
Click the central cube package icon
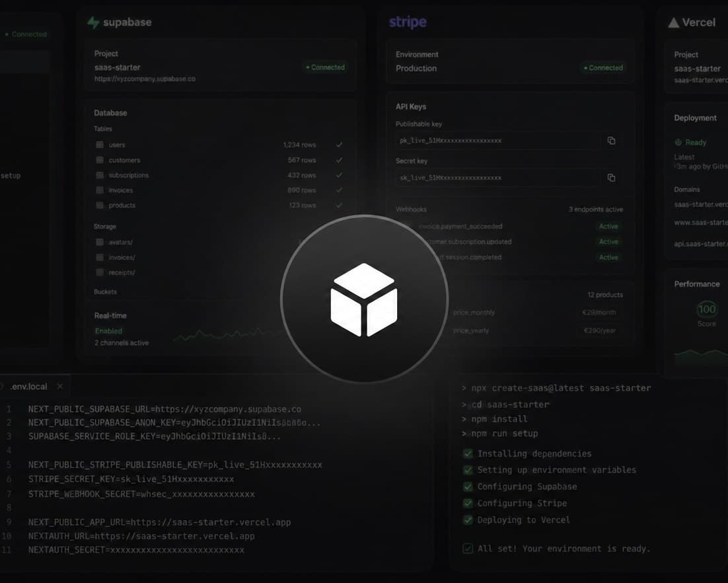(364, 299)
